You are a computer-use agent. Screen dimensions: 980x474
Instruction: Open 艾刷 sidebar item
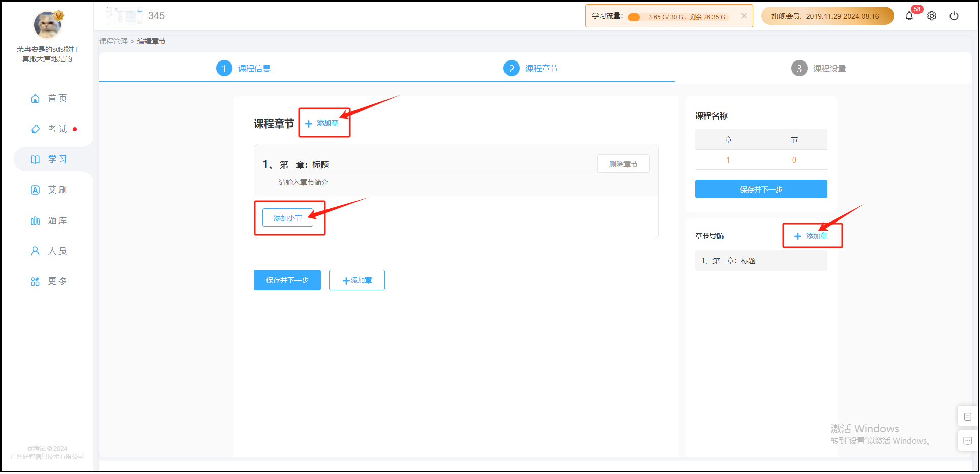coord(49,190)
